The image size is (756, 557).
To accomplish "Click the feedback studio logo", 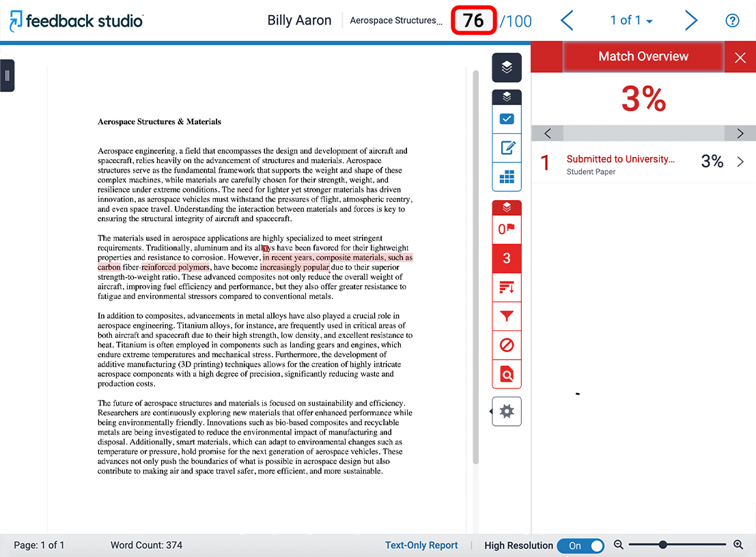I will pos(76,20).
